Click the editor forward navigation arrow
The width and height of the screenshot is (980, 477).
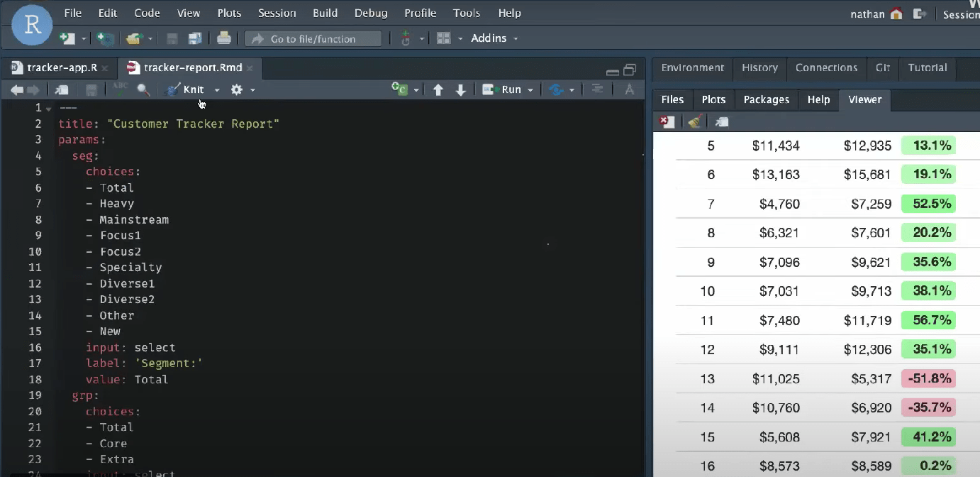[x=33, y=89]
